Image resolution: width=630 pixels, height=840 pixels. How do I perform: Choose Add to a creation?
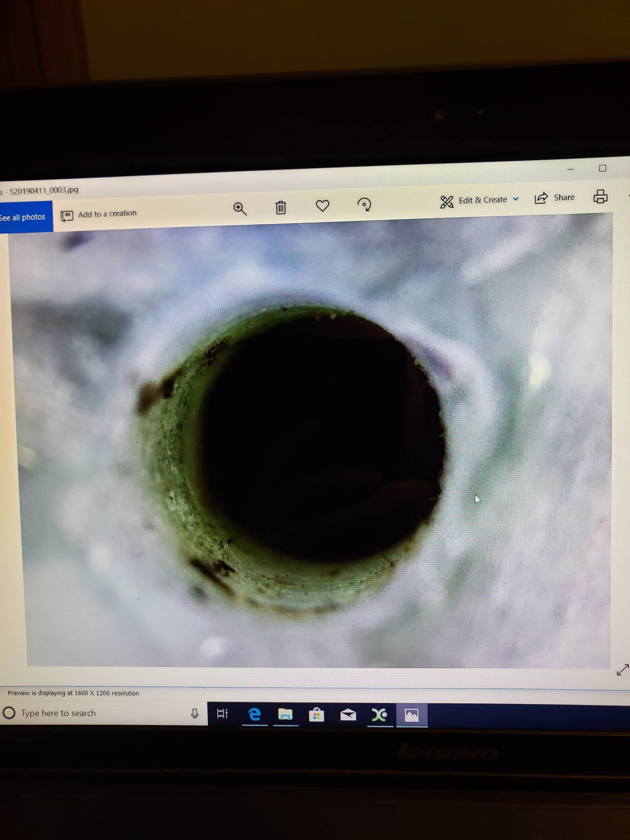pos(99,214)
